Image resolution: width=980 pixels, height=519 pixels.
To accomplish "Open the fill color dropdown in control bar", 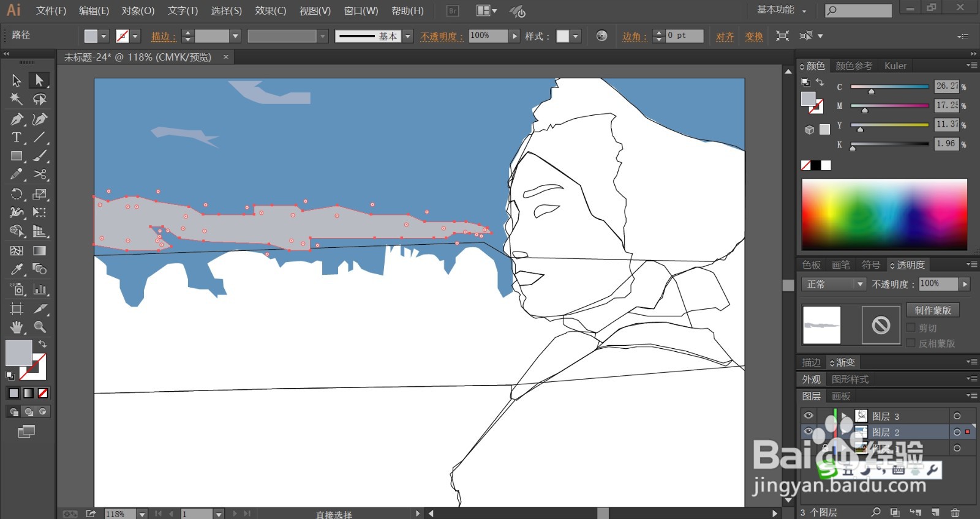I will pos(104,36).
